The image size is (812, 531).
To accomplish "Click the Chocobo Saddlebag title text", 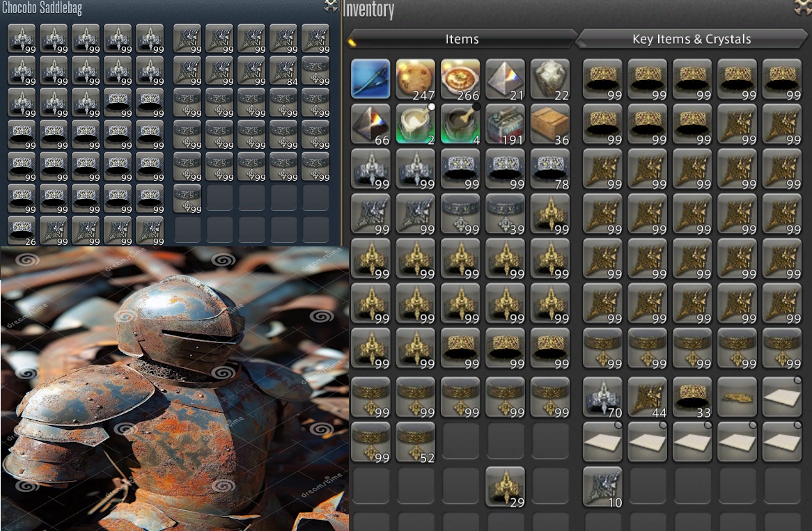I will click(41, 8).
